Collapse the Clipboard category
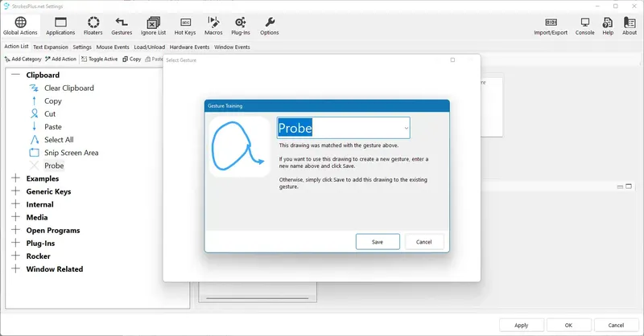This screenshot has height=336, width=644. (15, 75)
